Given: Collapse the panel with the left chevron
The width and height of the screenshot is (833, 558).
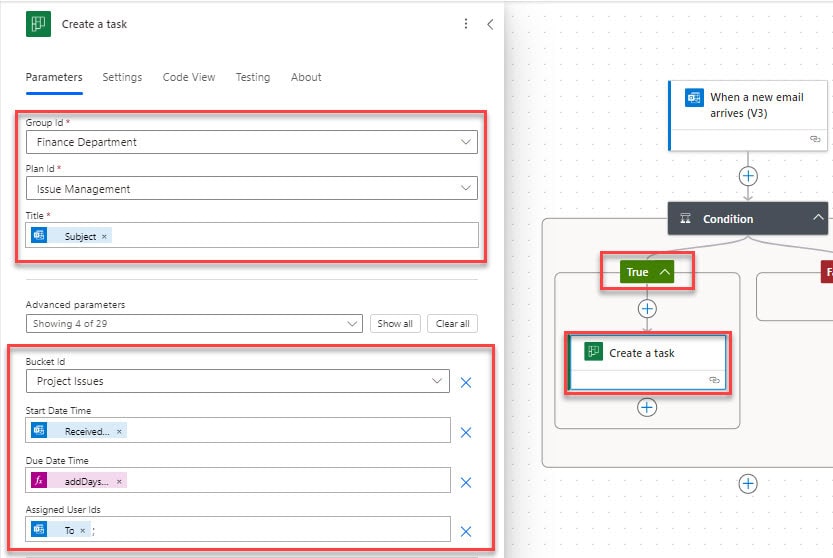Looking at the screenshot, I should (490, 24).
